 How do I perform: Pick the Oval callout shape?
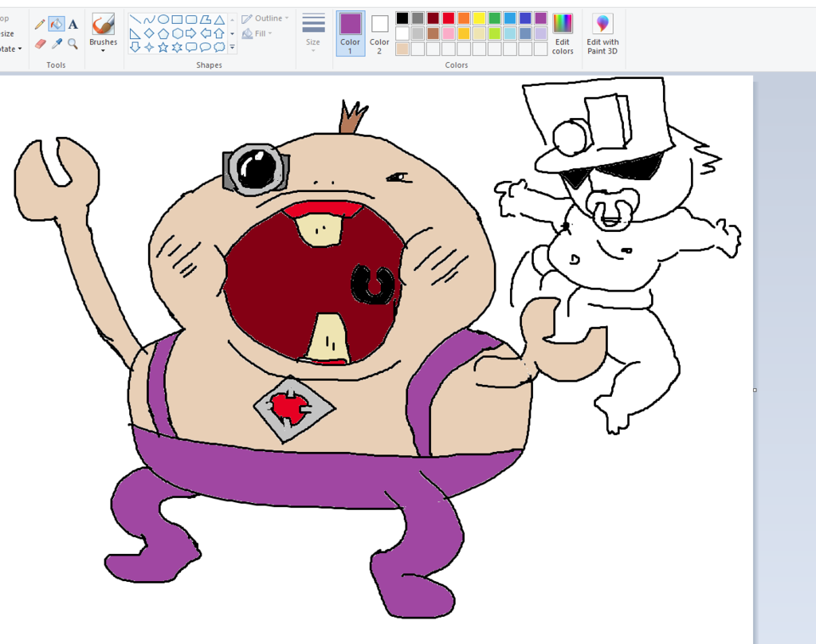click(x=206, y=47)
